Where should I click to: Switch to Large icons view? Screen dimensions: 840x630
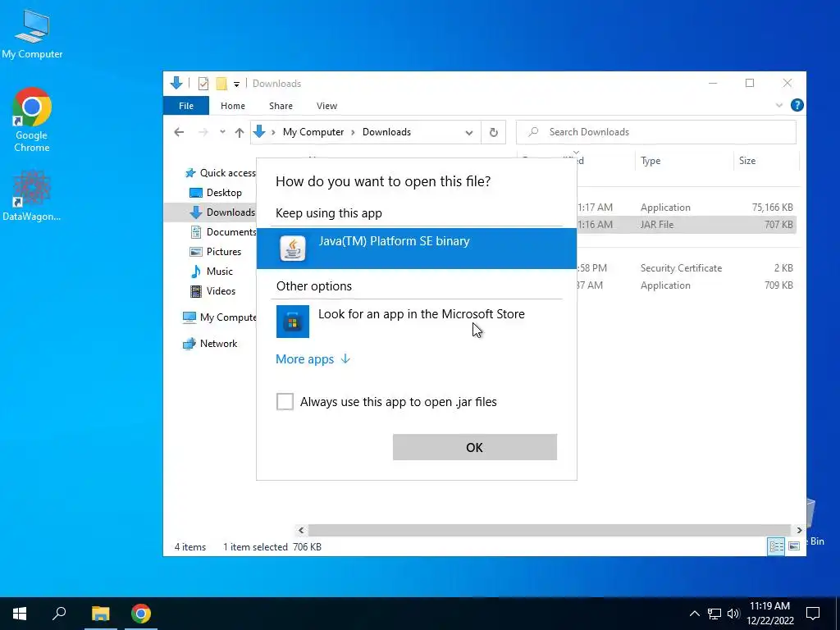coord(794,546)
